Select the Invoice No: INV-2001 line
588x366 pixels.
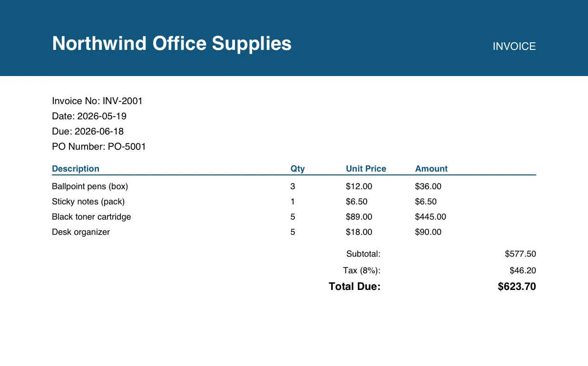click(97, 101)
